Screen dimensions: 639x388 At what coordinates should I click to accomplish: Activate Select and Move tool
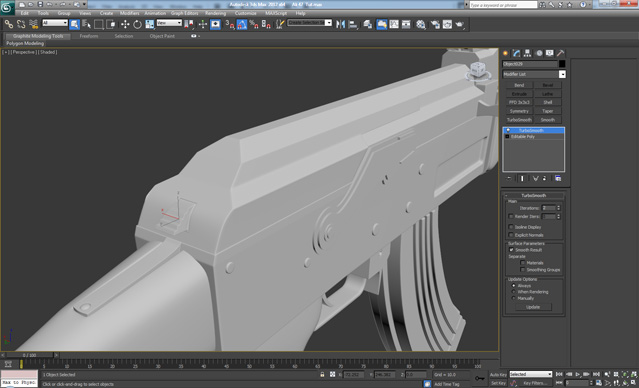[125, 24]
